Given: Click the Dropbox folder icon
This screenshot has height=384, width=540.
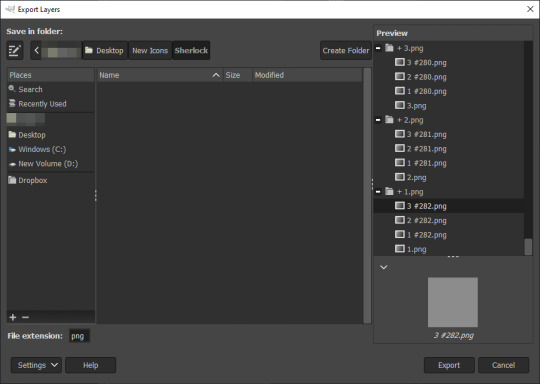Looking at the screenshot, I should (12, 180).
